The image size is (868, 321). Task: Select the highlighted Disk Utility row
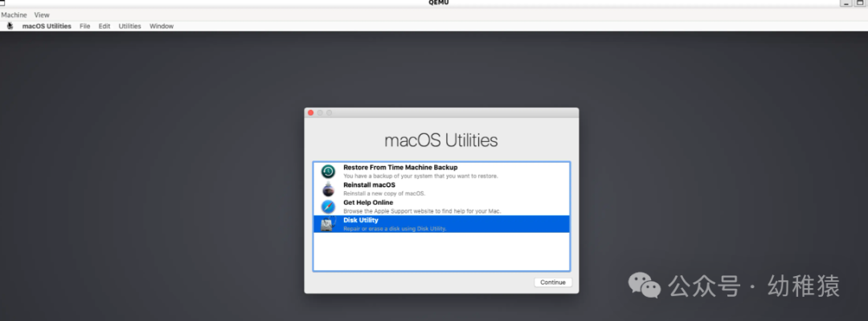[441, 224]
